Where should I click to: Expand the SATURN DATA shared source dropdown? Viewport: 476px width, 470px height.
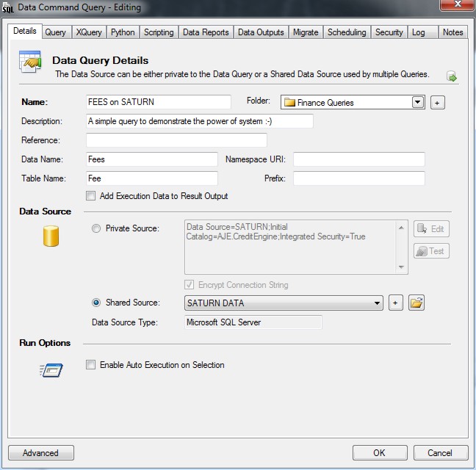click(378, 303)
